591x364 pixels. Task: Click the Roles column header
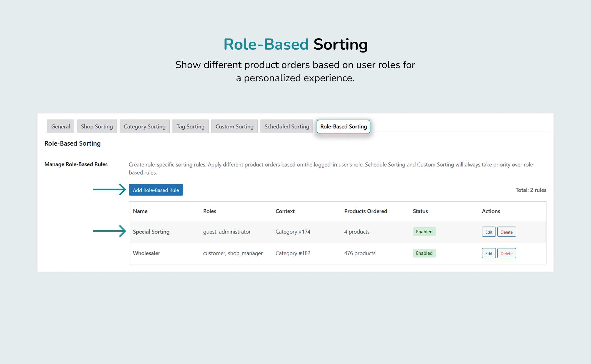pyautogui.click(x=209, y=211)
